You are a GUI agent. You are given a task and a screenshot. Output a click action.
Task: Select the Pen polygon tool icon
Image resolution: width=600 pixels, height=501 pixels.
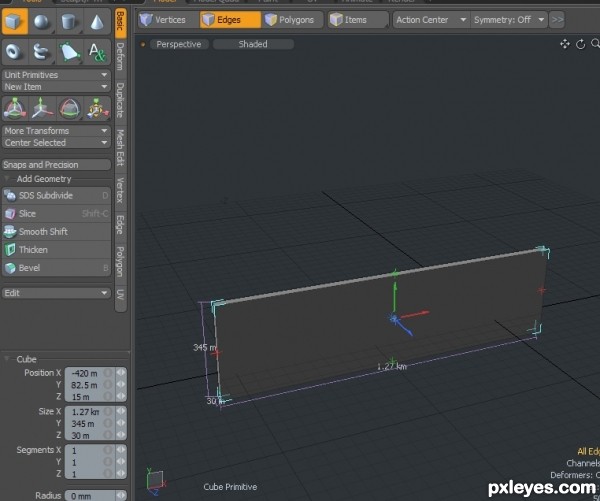(x=69, y=52)
